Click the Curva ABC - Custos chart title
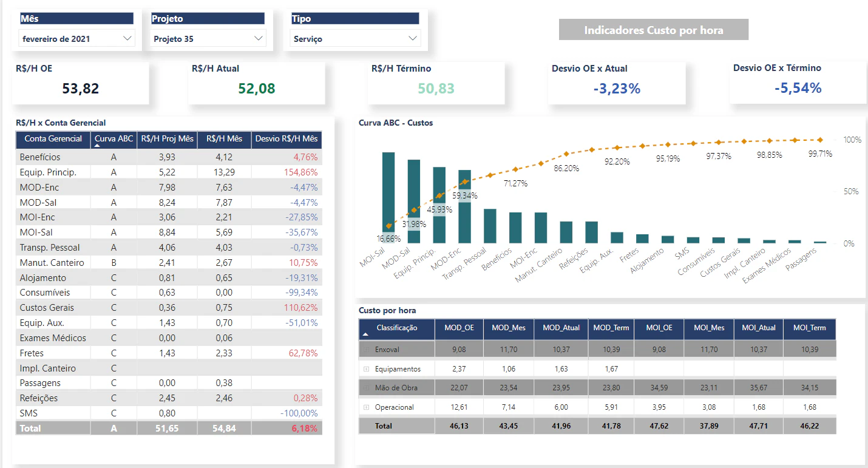Viewport: 868px width, 468px height. 396,123
